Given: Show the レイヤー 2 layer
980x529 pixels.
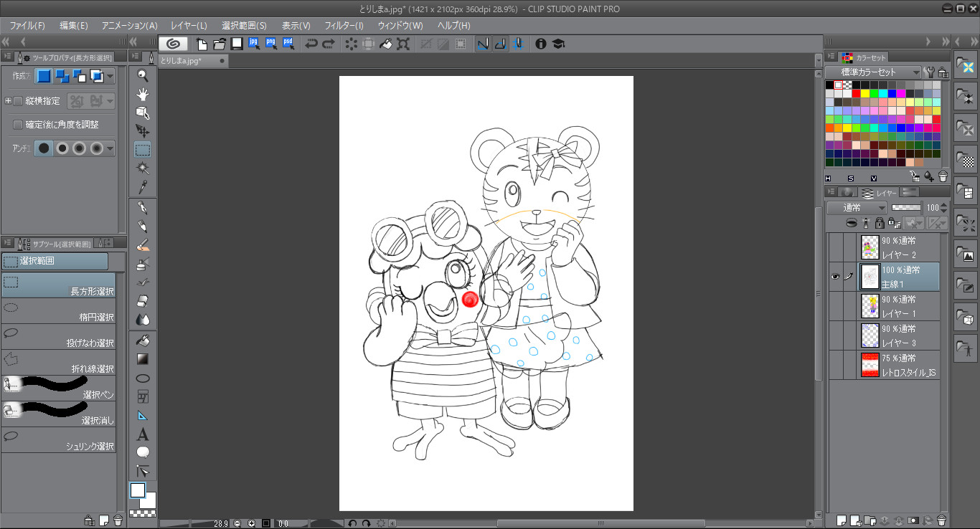Looking at the screenshot, I should tap(835, 247).
